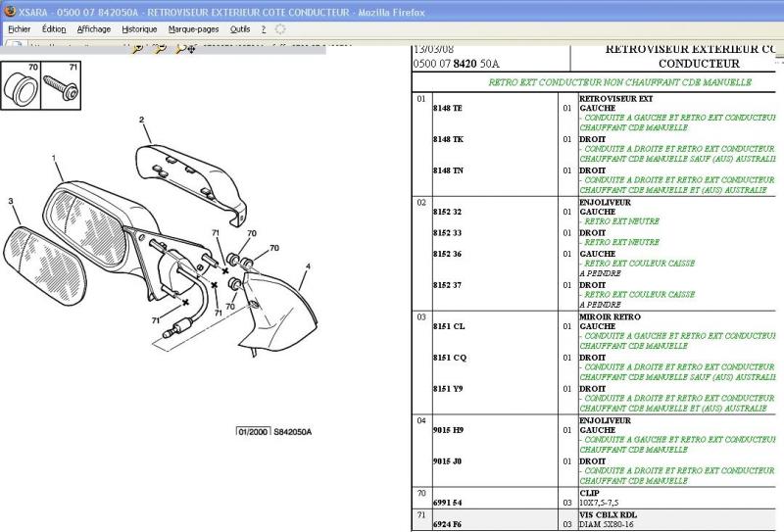Click the VIS CBLX RDL label
The image size is (784, 532).
coord(608,514)
